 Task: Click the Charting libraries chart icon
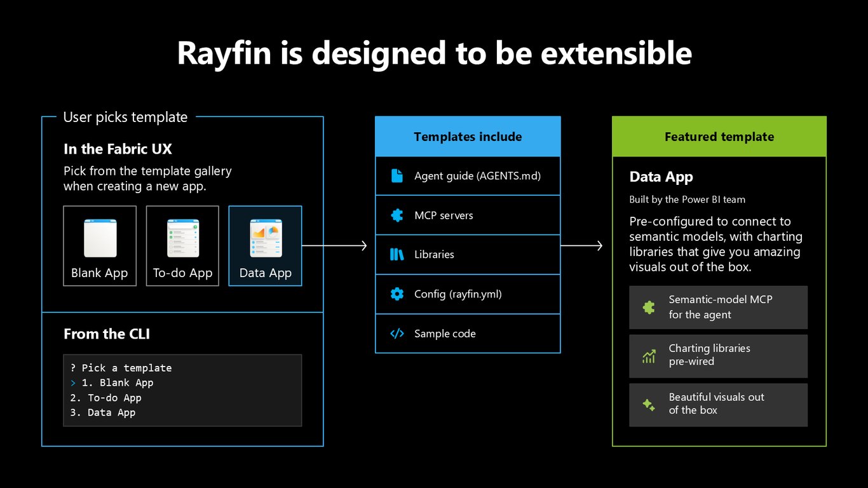[649, 356]
